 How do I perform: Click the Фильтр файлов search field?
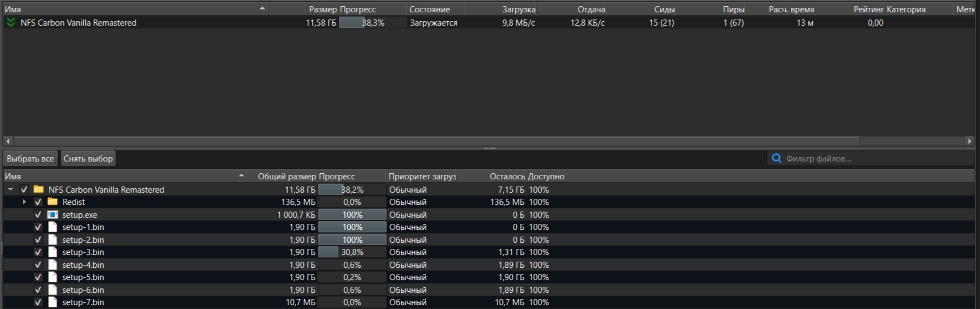(871, 159)
